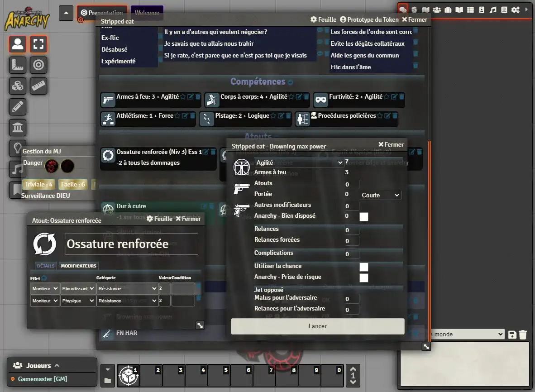Open the Tile Controls cubes tool
This screenshot has width=535, height=392.
[x=18, y=86]
